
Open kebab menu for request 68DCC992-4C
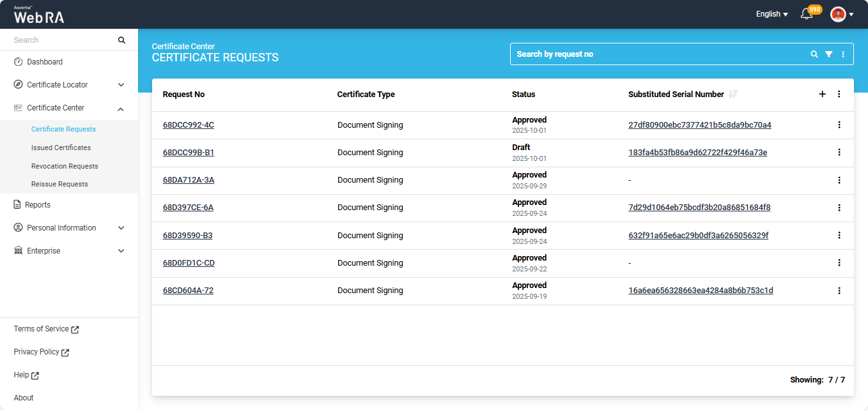pyautogui.click(x=839, y=125)
